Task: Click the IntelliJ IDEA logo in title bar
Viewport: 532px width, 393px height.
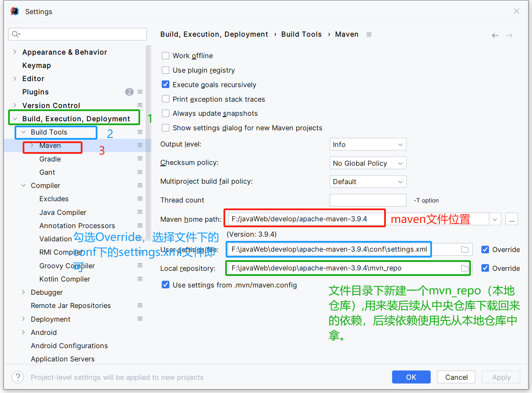Action: click(x=15, y=12)
